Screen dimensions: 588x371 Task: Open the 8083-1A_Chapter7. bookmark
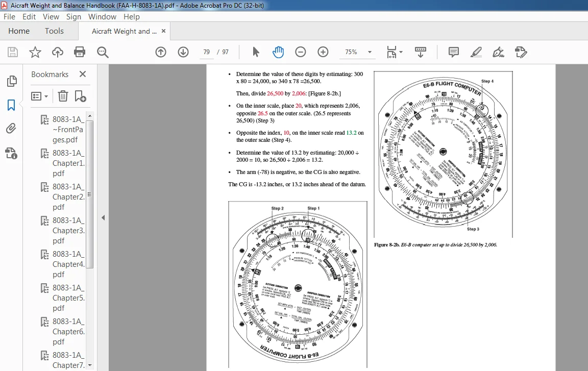[x=68, y=360]
